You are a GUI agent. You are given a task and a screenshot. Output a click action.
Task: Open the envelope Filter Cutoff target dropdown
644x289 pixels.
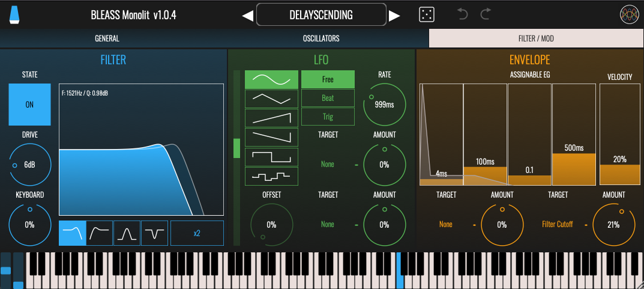coord(558,224)
